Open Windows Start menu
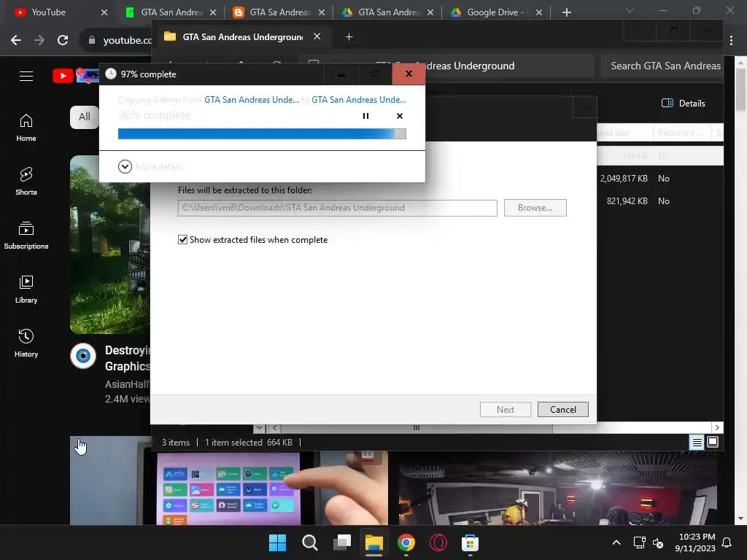The image size is (747, 560). point(277,542)
